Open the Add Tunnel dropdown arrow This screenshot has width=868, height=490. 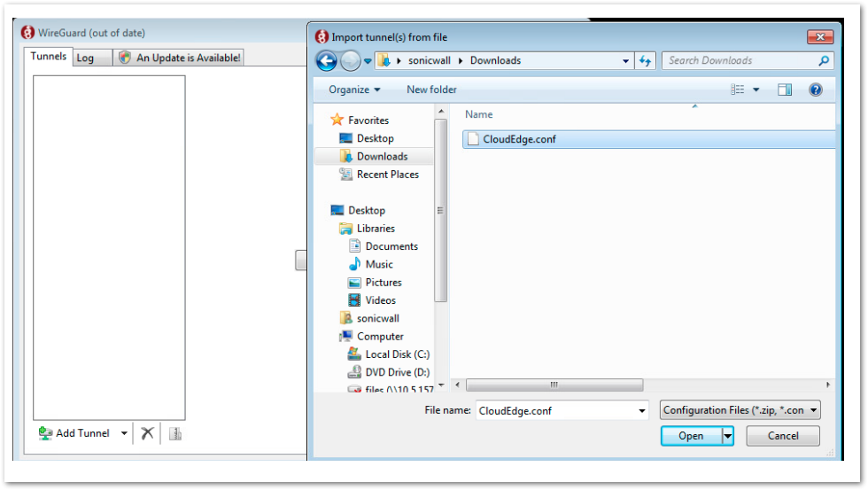124,433
